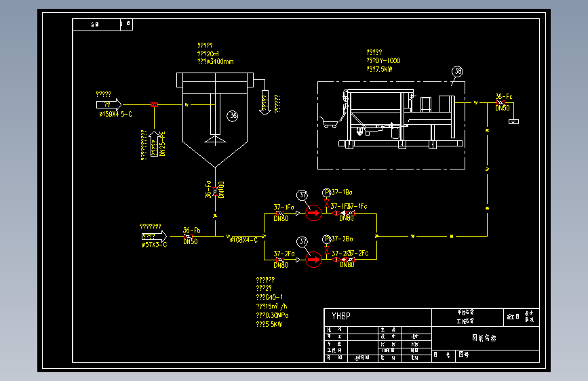588x381 pixels.
Task: Select the red isolation valve below gauge 37-1Ba
Action: (x=327, y=203)
